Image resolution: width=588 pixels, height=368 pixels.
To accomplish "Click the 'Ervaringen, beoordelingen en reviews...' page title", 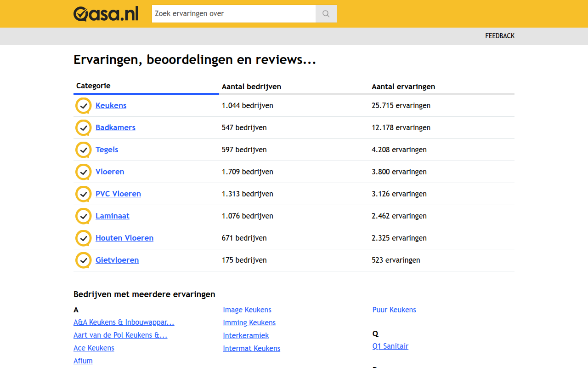I will coord(195,60).
